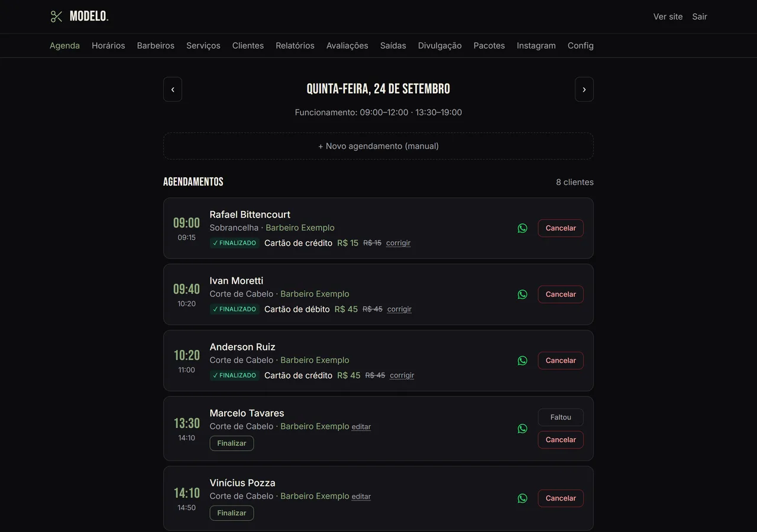
Task: Go to next day with right arrow
Action: click(584, 89)
